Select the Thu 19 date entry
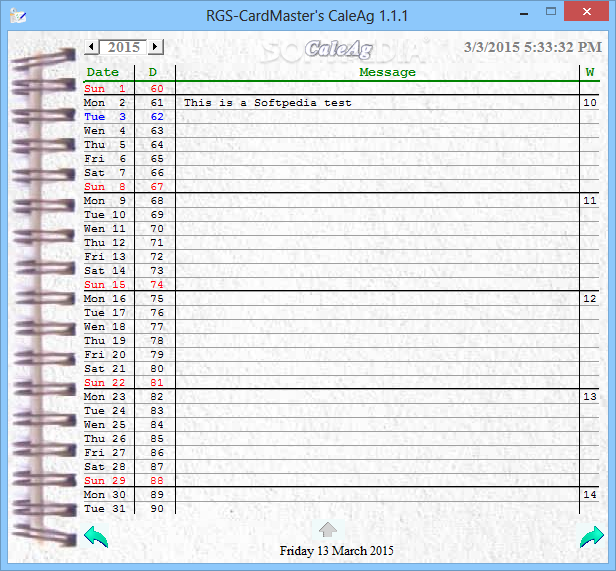 coord(104,341)
